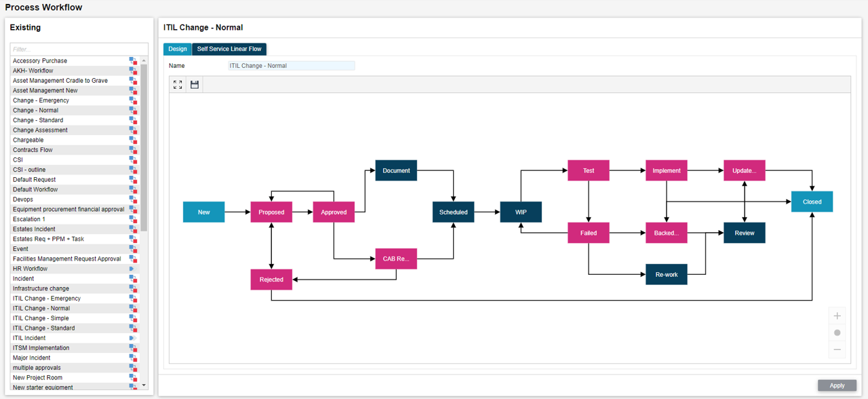Edit the workflow Name text field
The width and height of the screenshot is (868, 399).
(x=291, y=66)
